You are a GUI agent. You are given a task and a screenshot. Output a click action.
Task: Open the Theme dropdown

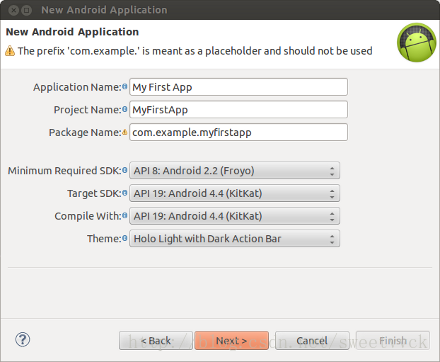click(x=234, y=238)
